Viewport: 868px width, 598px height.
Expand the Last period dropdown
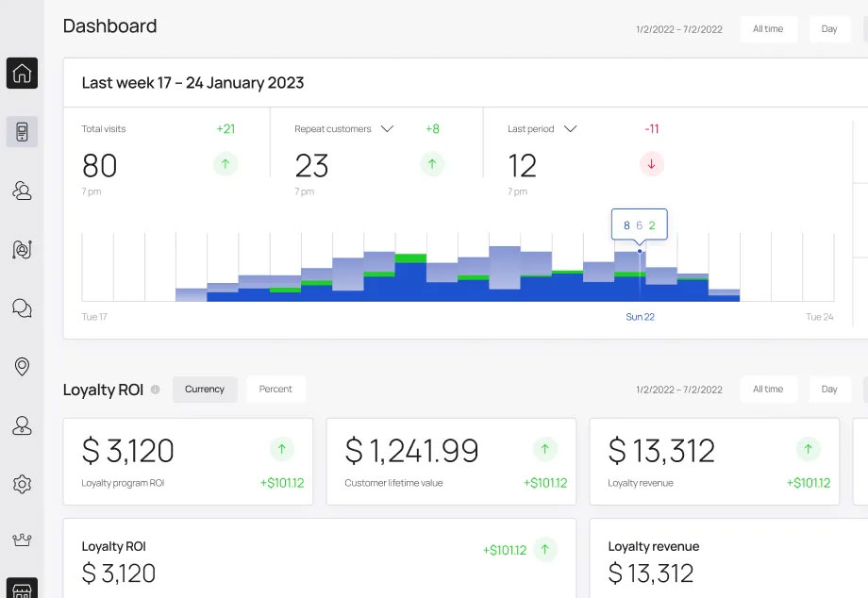(569, 129)
